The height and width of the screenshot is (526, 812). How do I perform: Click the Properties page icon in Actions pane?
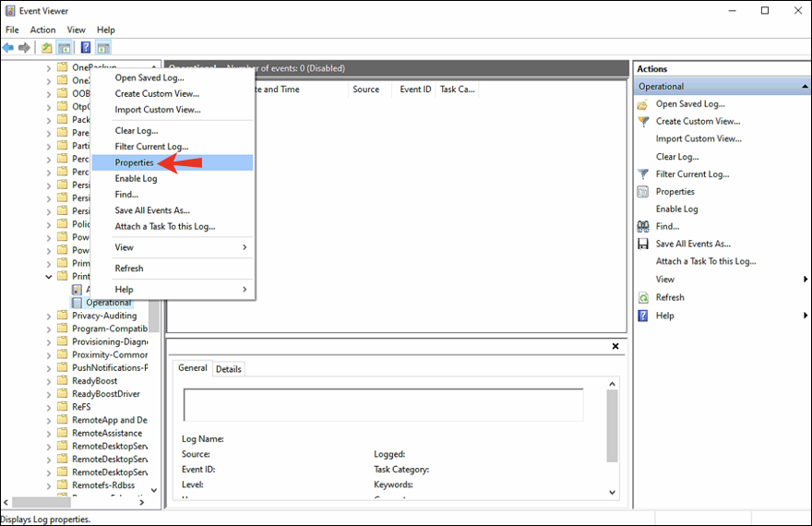[x=642, y=192]
